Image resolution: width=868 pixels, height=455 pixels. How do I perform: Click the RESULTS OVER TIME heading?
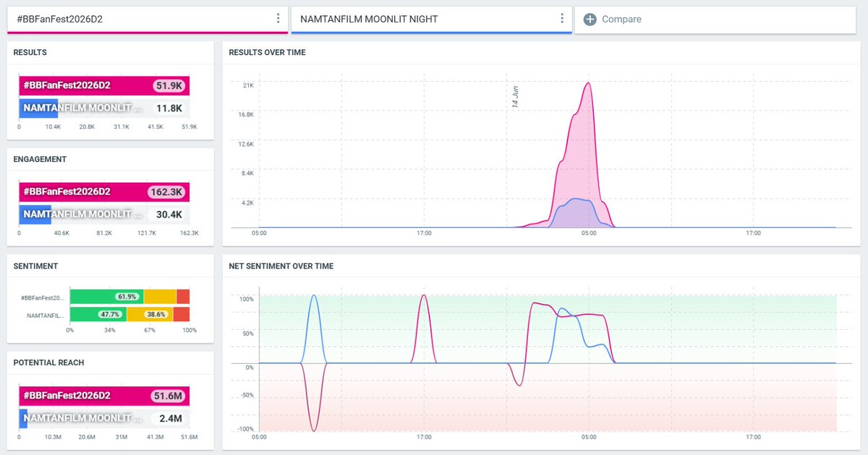(267, 53)
